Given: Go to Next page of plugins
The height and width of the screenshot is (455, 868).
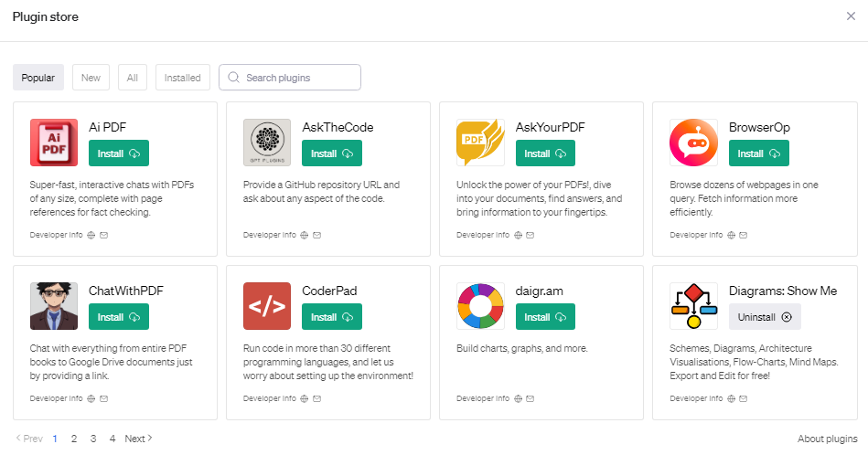Looking at the screenshot, I should pyautogui.click(x=138, y=439).
